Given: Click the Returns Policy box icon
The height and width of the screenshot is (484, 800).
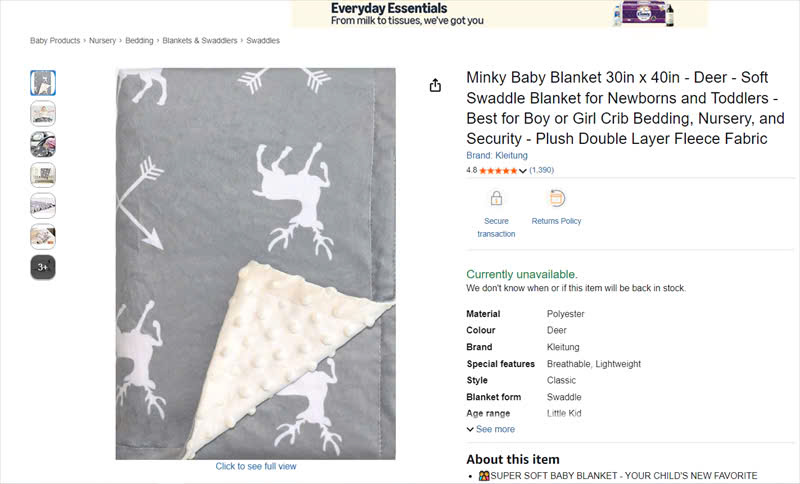Looking at the screenshot, I should (x=556, y=198).
